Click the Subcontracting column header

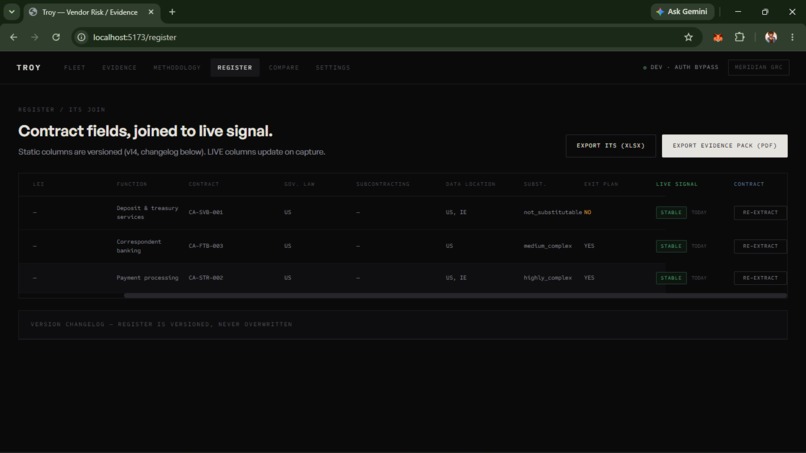pyautogui.click(x=383, y=184)
